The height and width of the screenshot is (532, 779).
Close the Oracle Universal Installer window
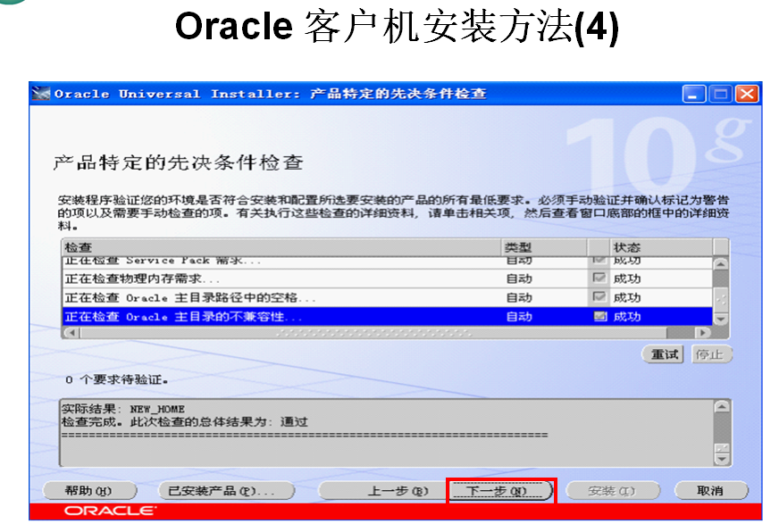[x=747, y=94]
